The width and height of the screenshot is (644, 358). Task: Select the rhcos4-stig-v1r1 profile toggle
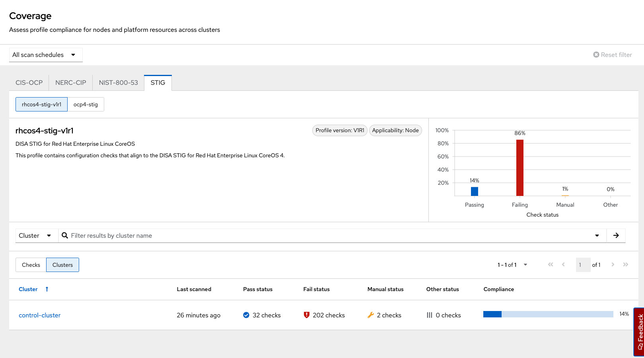[x=41, y=104]
